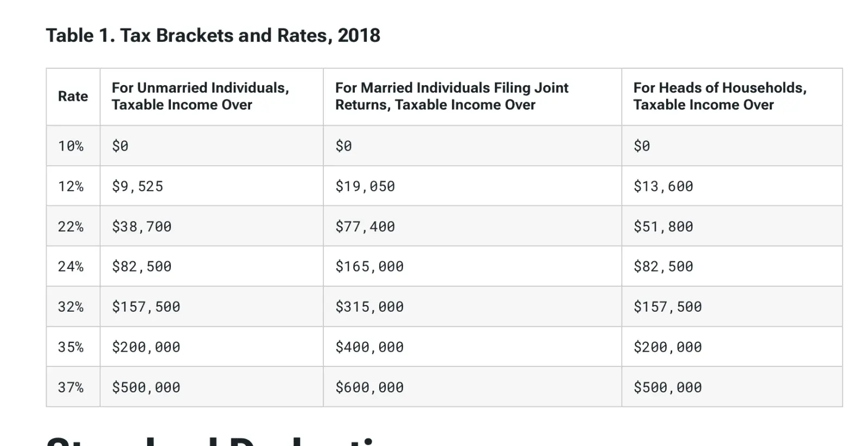Select the 12% rate cell
The height and width of the screenshot is (446, 868).
71,186
